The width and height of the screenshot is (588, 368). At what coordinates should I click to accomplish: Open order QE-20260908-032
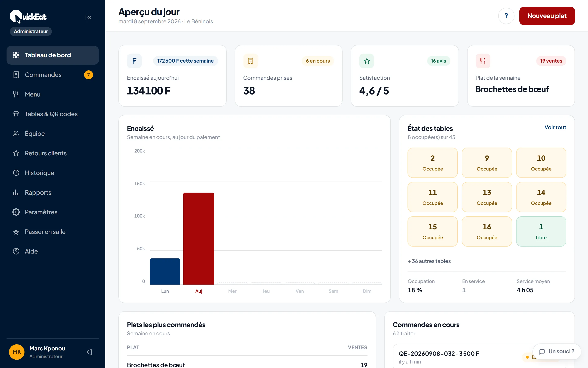click(x=479, y=357)
